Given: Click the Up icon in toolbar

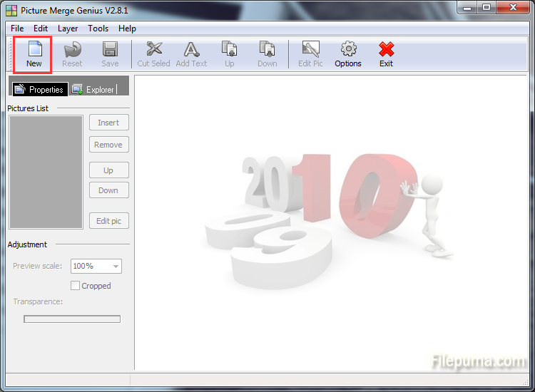Looking at the screenshot, I should [229, 49].
